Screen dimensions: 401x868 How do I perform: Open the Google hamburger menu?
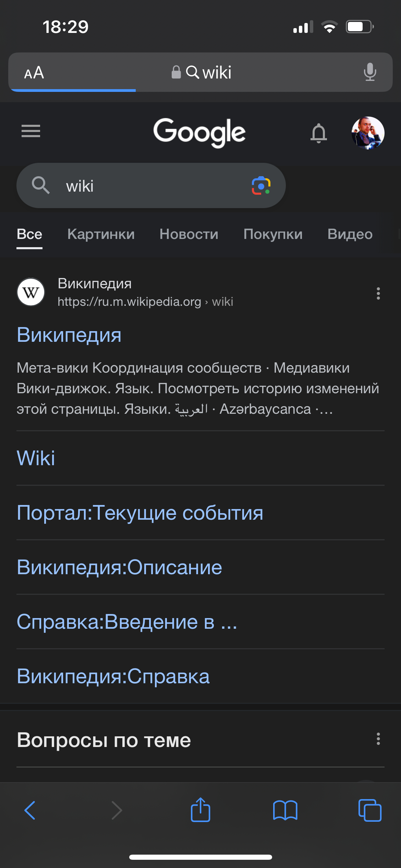31,131
